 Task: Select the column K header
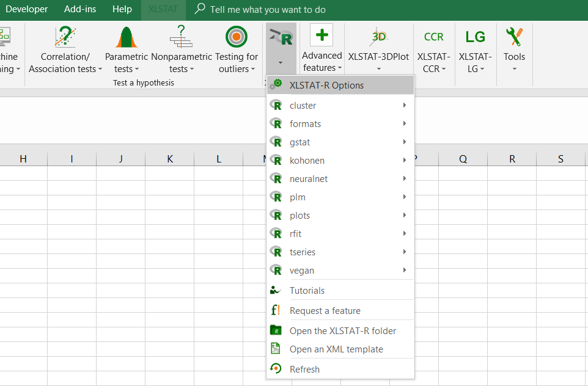tap(170, 159)
